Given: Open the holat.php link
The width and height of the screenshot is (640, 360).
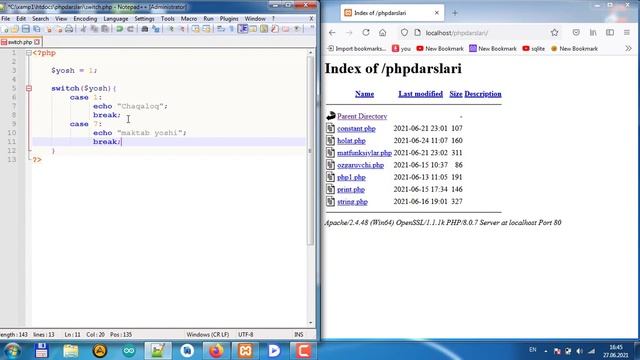Looking at the screenshot, I should (351, 141).
